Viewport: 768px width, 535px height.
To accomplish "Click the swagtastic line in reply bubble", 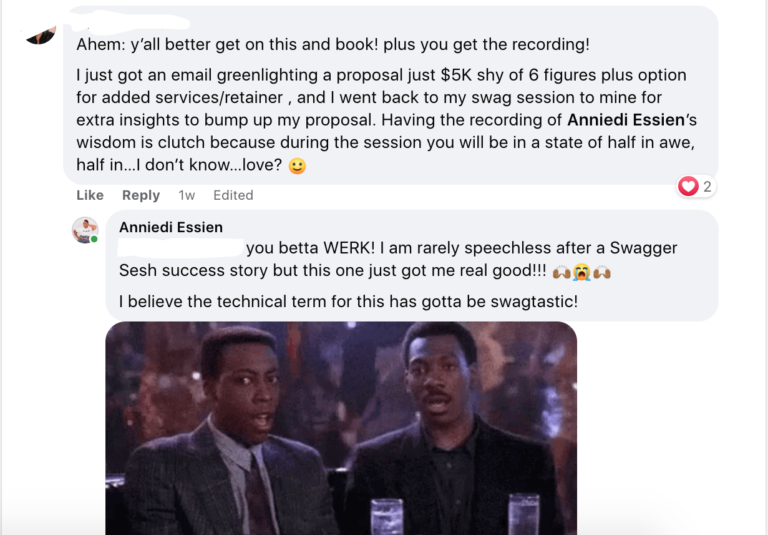I will point(348,301).
